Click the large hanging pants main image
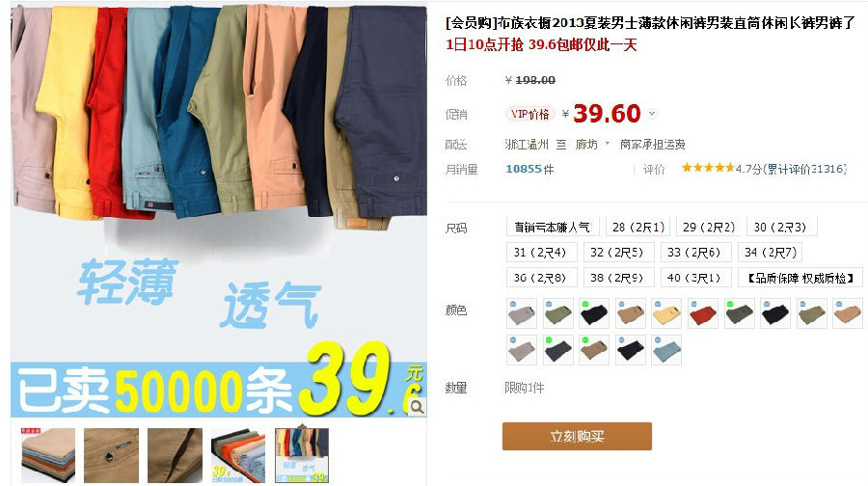 [x=219, y=211]
